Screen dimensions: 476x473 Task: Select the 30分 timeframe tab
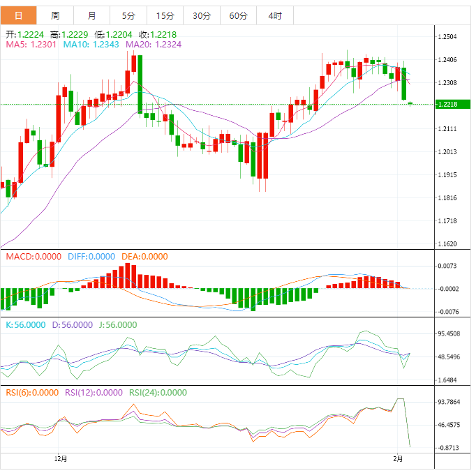202,15
